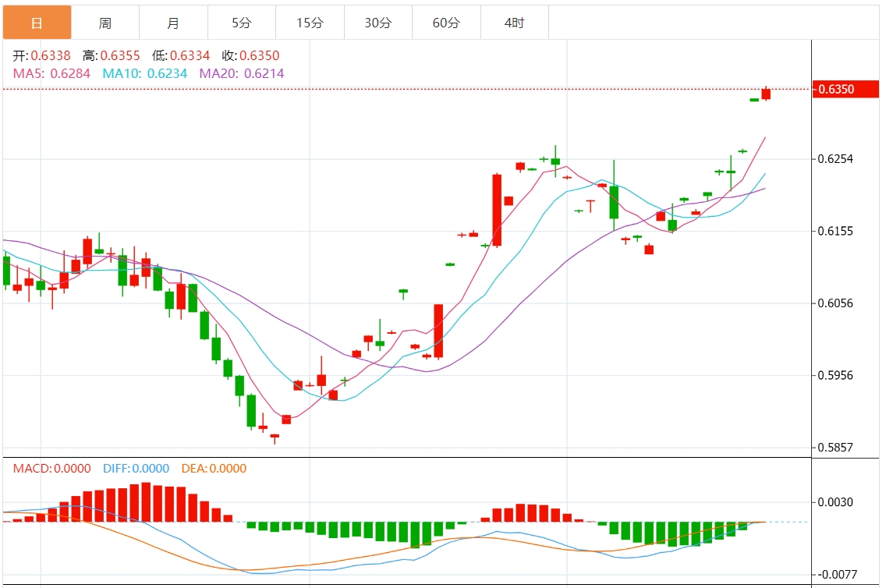Click the 0.5857 price axis label
The image size is (886, 588).
(835, 448)
